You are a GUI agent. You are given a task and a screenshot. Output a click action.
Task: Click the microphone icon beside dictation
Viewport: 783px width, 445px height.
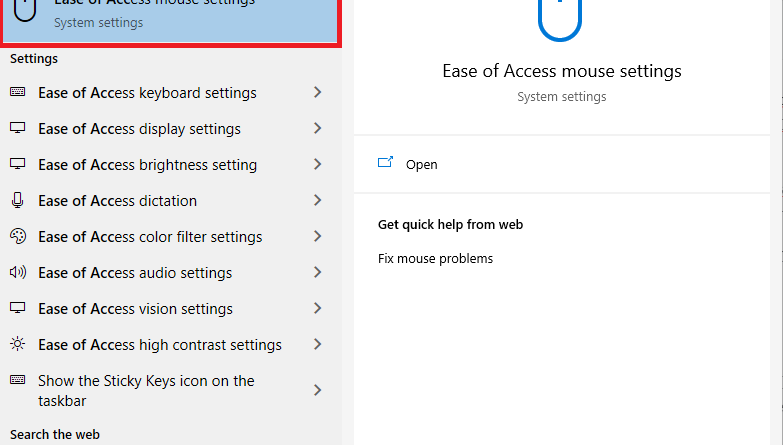(x=17, y=200)
